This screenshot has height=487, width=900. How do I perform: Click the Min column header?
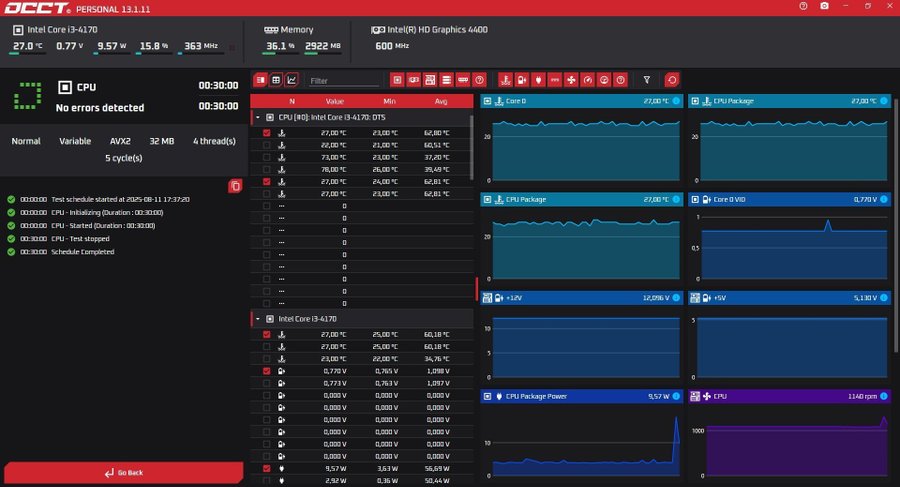389,101
